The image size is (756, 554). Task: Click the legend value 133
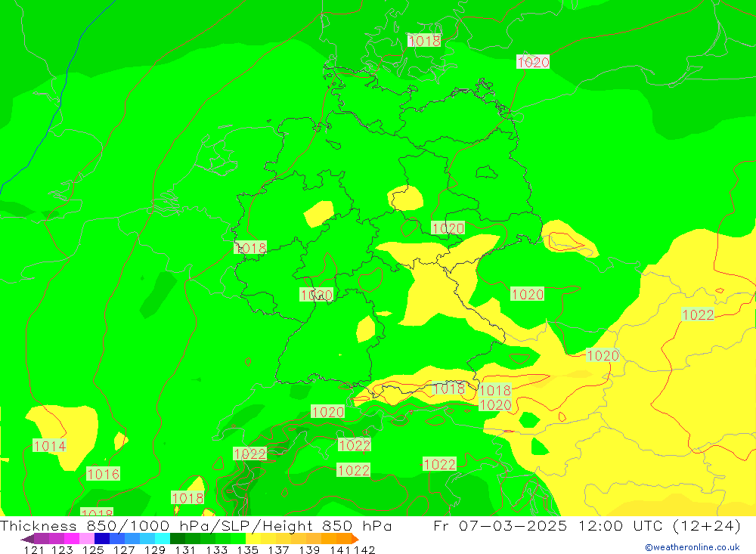(216, 549)
